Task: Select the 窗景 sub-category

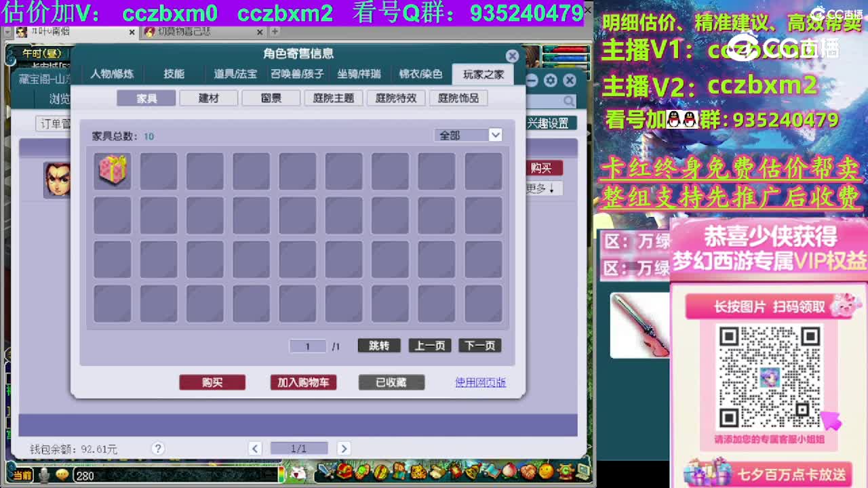Action: tap(271, 98)
